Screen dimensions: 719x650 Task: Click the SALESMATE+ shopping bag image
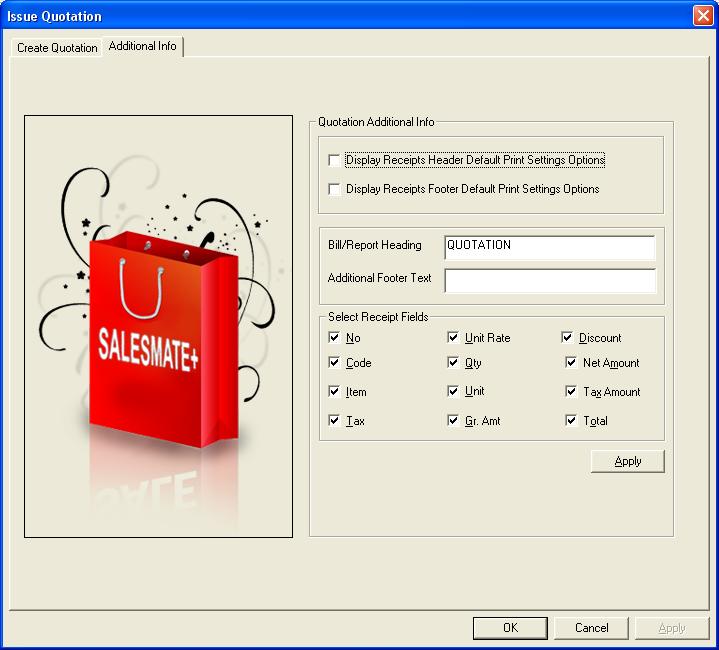coord(159,326)
